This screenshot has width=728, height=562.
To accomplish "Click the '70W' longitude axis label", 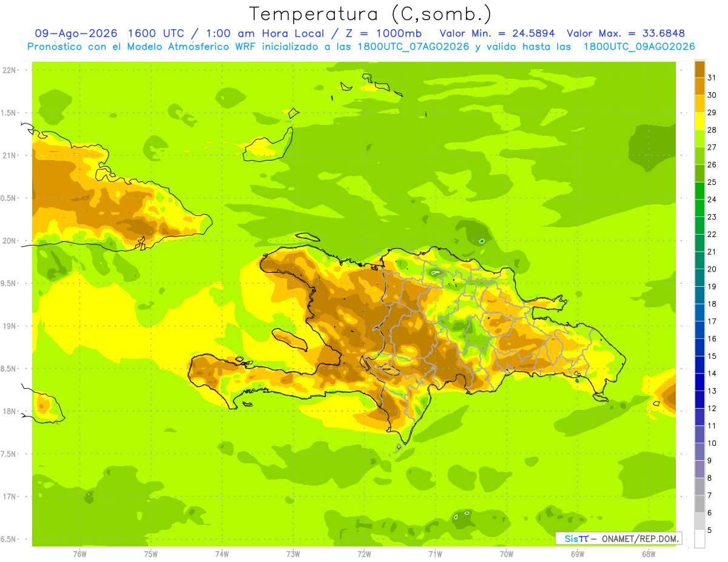I will pyautogui.click(x=507, y=554).
